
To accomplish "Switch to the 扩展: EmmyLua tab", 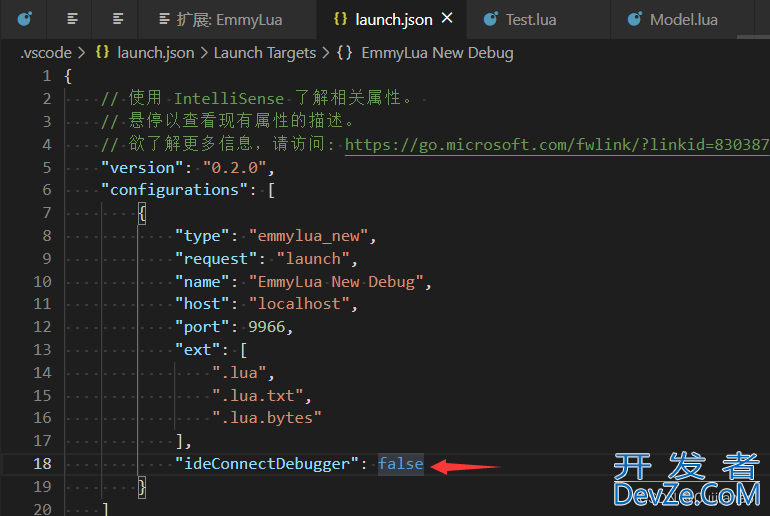I will [x=228, y=20].
